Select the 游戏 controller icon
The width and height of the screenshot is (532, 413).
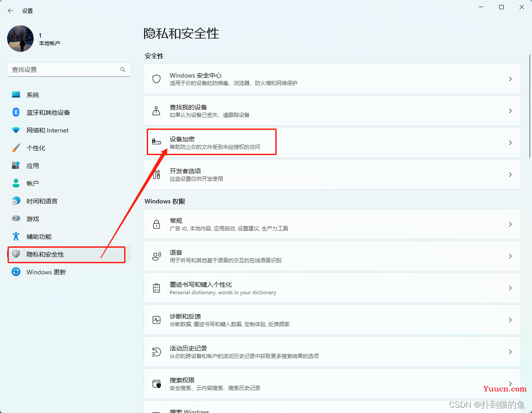16,219
